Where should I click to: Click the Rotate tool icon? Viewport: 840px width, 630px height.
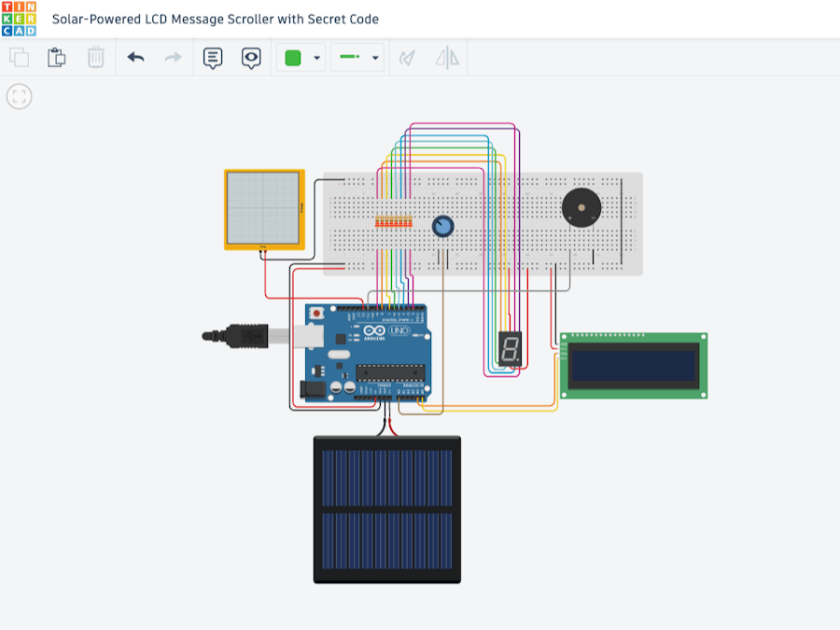[407, 58]
